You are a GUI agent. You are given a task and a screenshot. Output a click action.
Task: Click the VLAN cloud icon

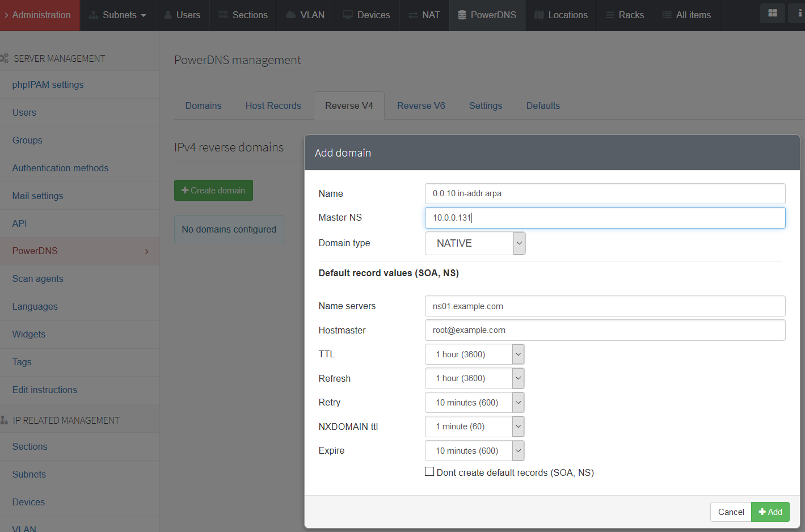point(291,15)
